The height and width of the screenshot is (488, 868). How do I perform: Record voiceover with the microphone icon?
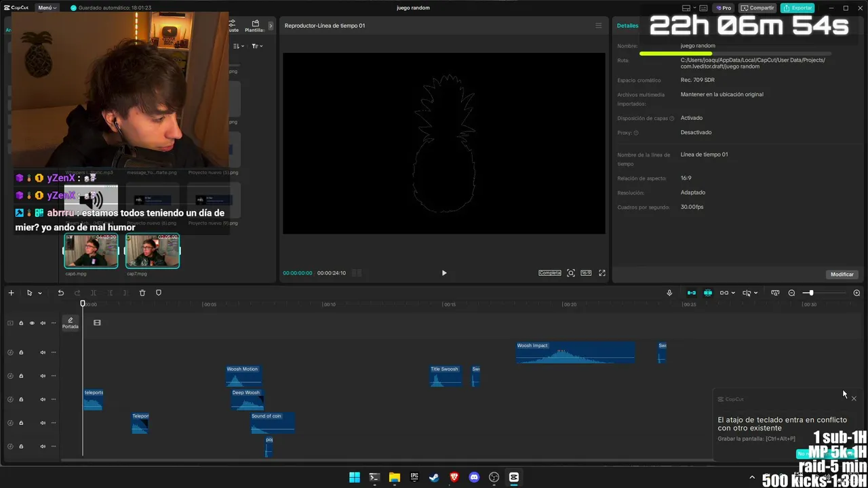(669, 293)
